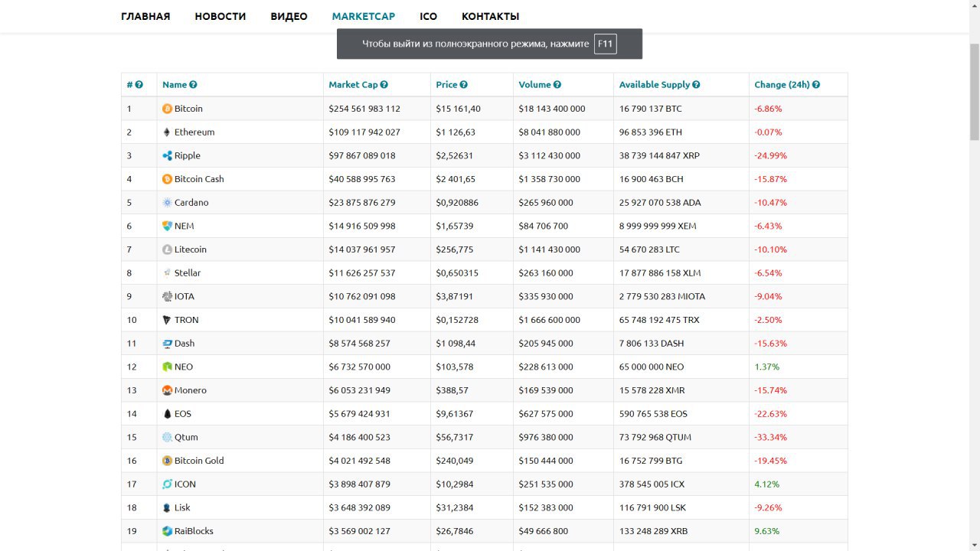
Task: Click the Ethereum logo icon
Action: [x=167, y=132]
